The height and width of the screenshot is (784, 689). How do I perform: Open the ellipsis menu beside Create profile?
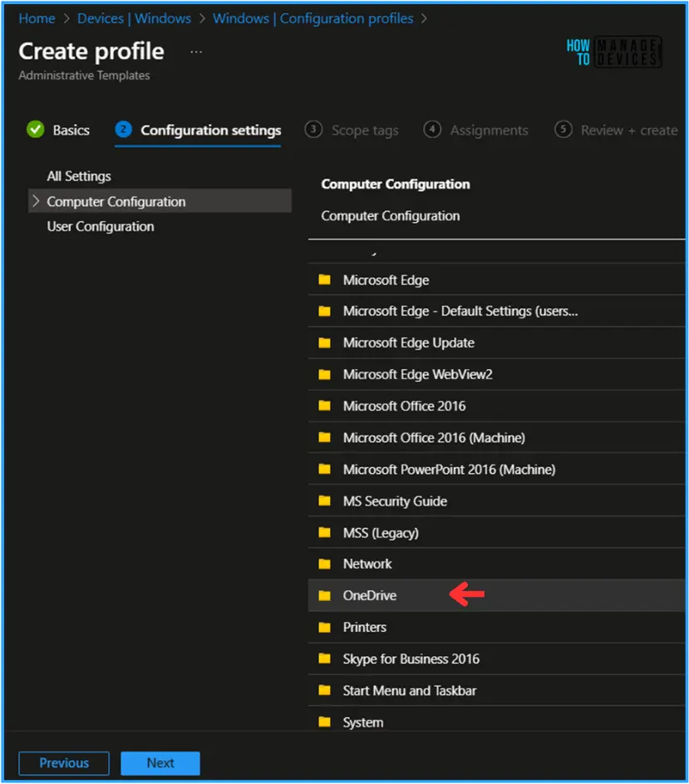pyautogui.click(x=196, y=52)
